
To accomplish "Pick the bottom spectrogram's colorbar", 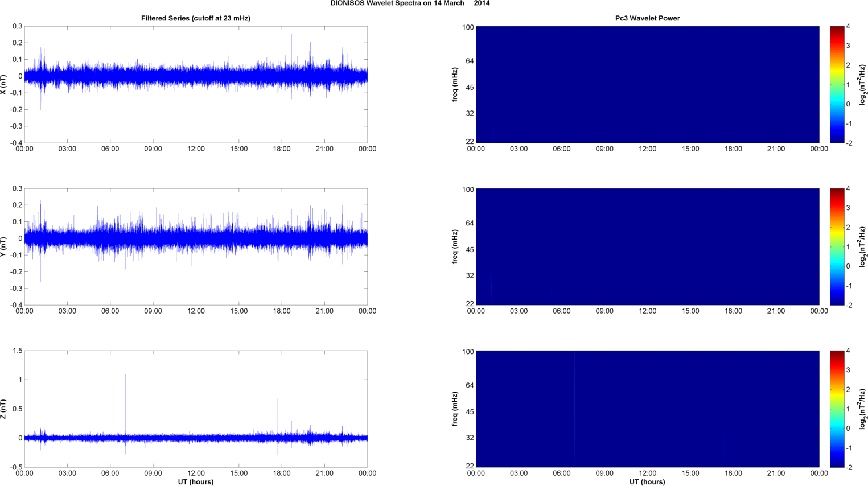I will (837, 409).
